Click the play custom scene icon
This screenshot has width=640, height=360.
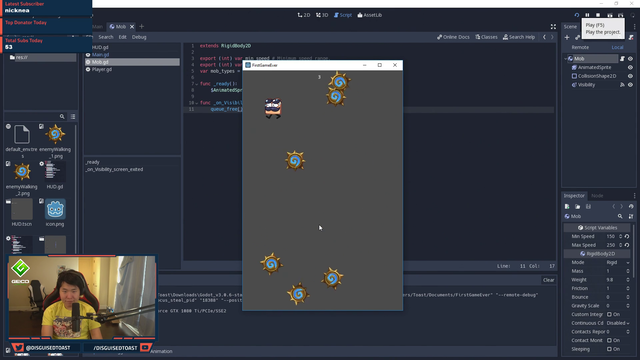[x=620, y=15]
